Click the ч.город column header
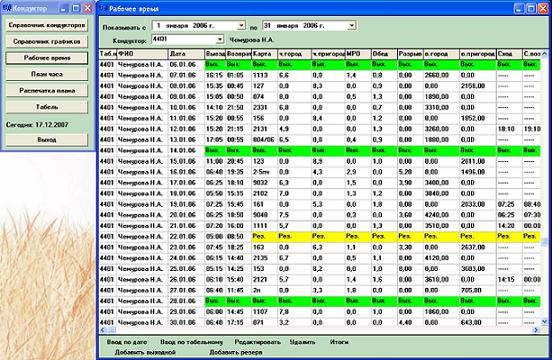 click(294, 54)
